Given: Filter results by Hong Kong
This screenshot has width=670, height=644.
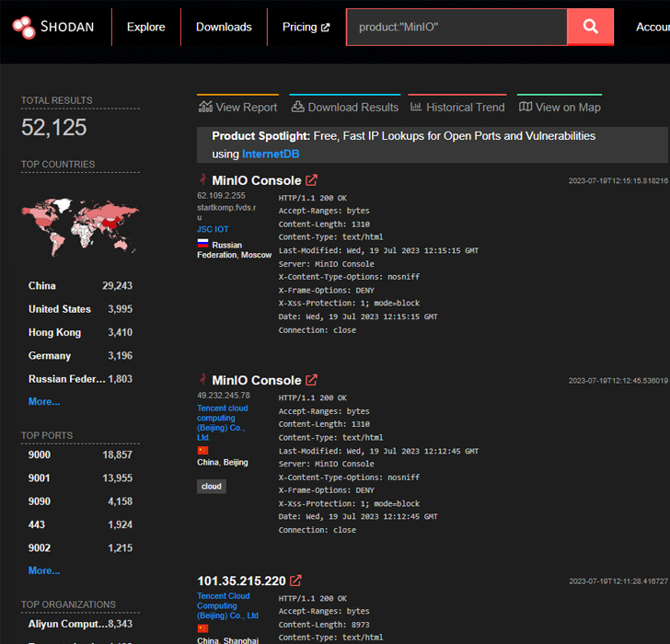Looking at the screenshot, I should click(x=80, y=332).
